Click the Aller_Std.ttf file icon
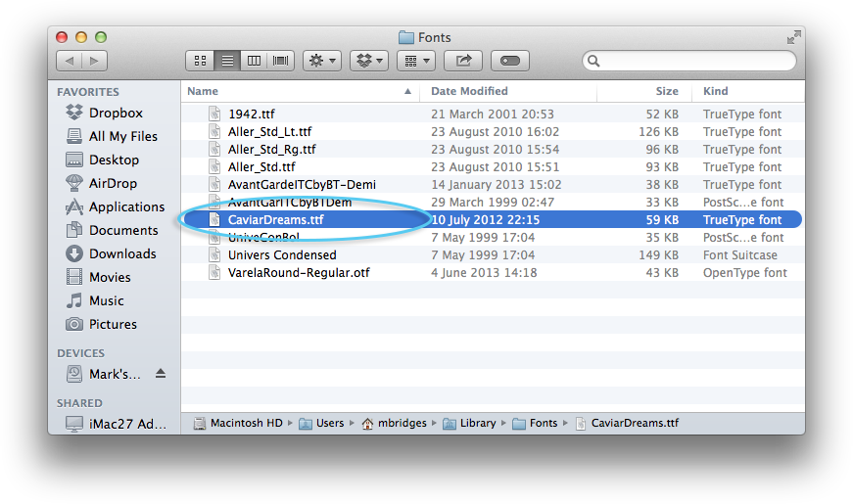 click(214, 167)
